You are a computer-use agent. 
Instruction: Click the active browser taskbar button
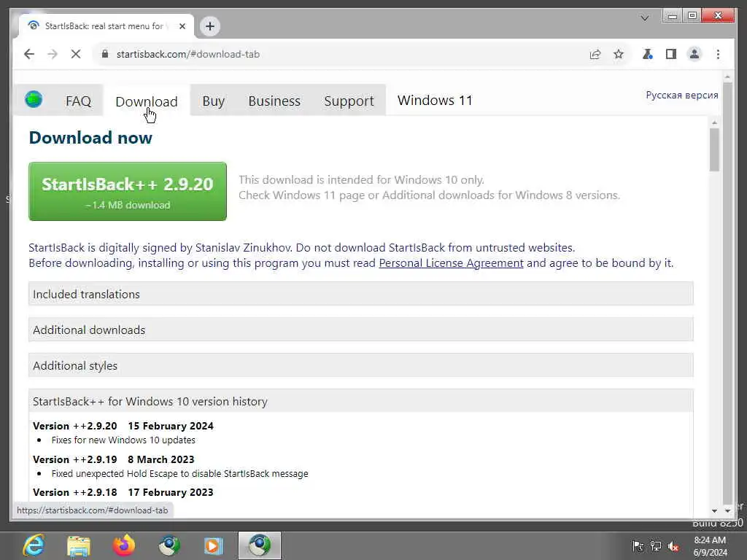point(260,545)
